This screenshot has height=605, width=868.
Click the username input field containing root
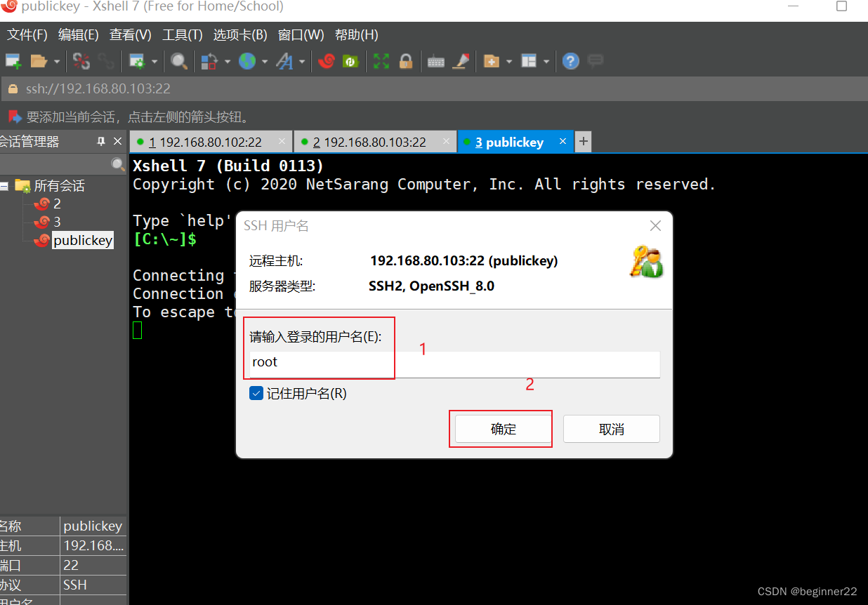454,363
